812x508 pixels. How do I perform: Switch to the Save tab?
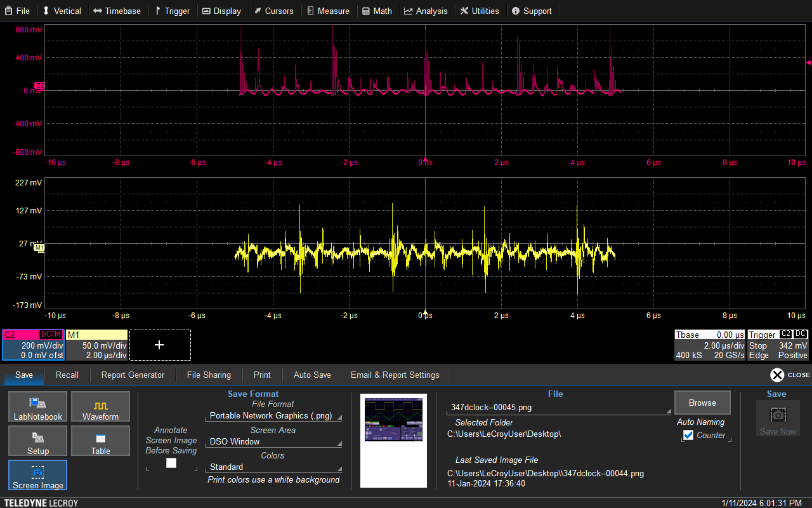(x=24, y=375)
